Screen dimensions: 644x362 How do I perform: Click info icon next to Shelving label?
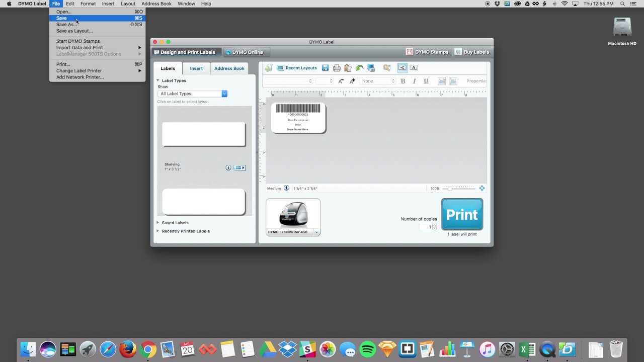click(228, 168)
